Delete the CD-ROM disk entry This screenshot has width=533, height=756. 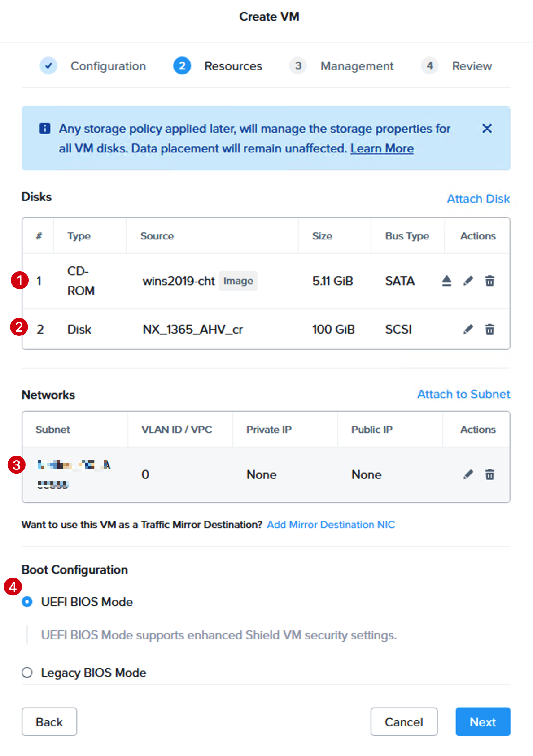pyautogui.click(x=490, y=281)
